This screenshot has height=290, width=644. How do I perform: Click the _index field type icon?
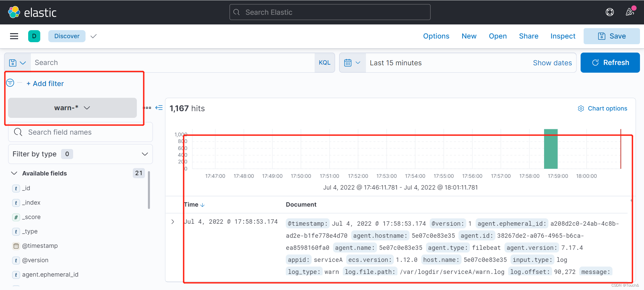coord(16,203)
